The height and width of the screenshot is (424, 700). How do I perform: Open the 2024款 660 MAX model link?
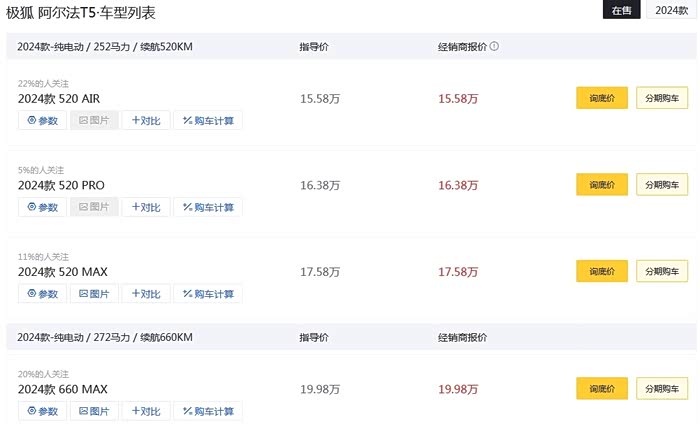point(62,389)
